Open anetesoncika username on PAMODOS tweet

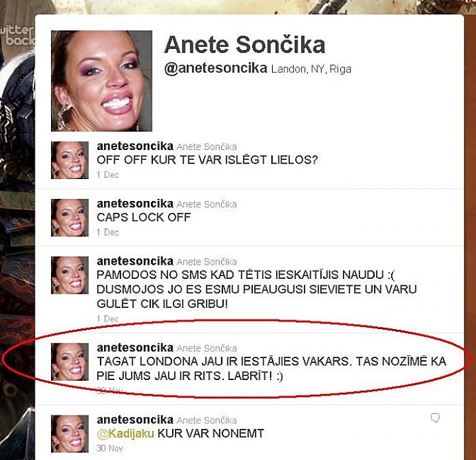pyautogui.click(x=135, y=261)
